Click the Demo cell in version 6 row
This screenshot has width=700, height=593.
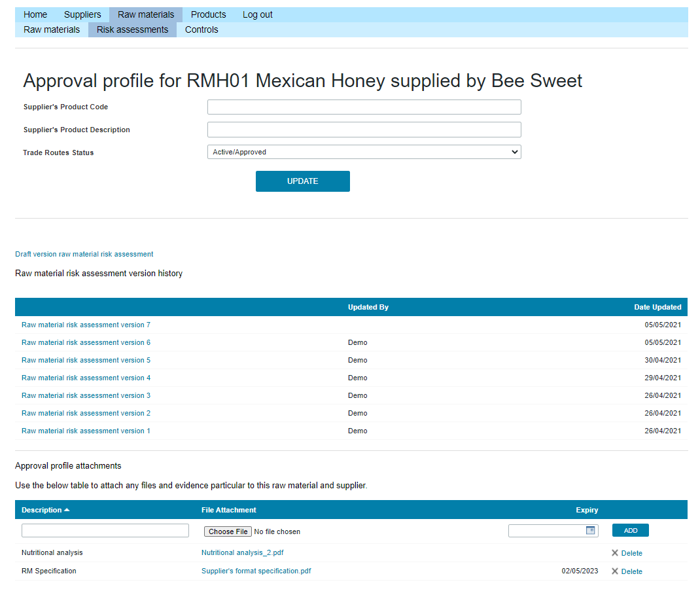tap(358, 342)
